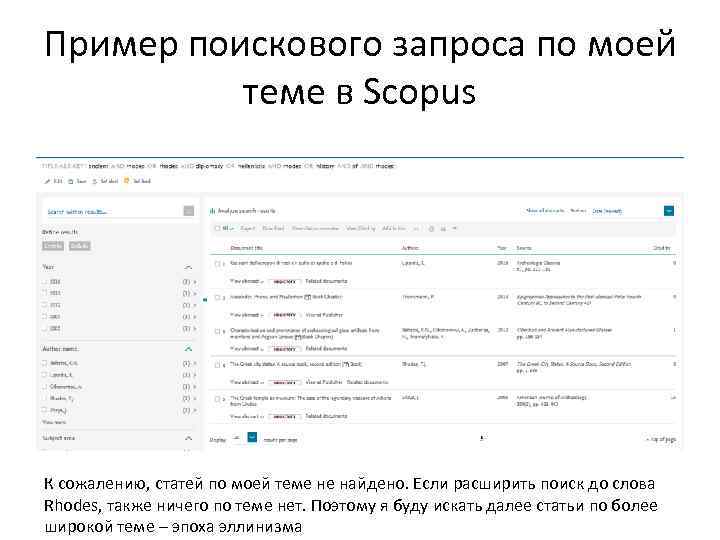This screenshot has width=720, height=540.
Task: Click Show all abstracts link
Action: [545, 211]
